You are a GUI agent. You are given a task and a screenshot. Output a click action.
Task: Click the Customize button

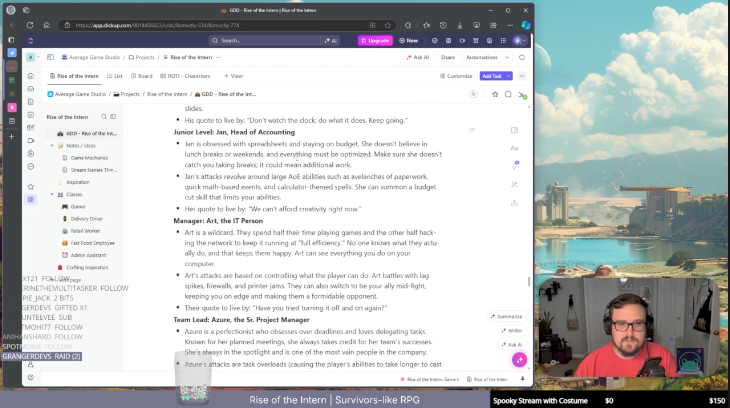click(456, 76)
